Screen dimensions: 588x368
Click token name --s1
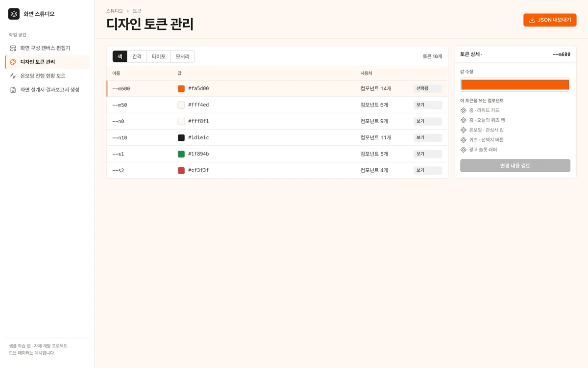[x=118, y=154]
